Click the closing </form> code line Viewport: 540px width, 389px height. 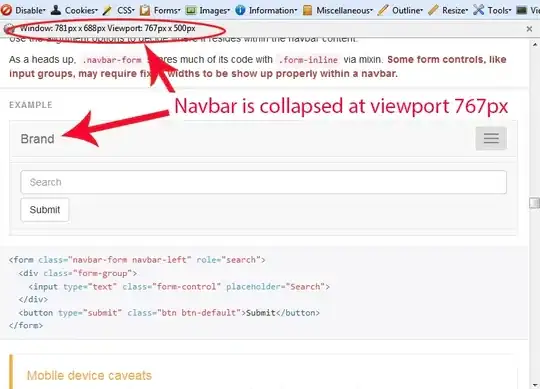26,325
